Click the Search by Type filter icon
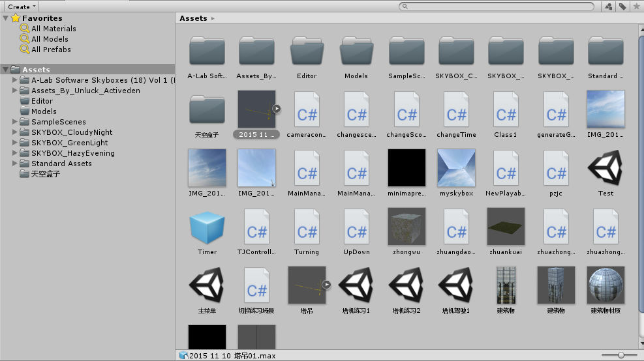 point(608,7)
